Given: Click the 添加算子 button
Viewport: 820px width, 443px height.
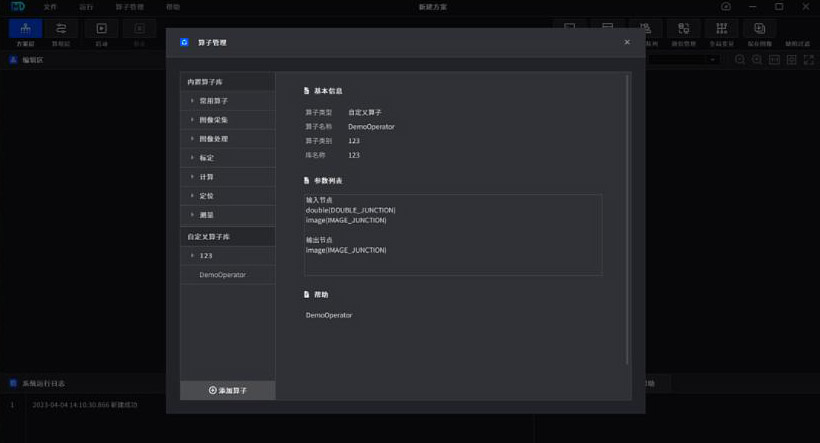Looking at the screenshot, I should (x=227, y=390).
